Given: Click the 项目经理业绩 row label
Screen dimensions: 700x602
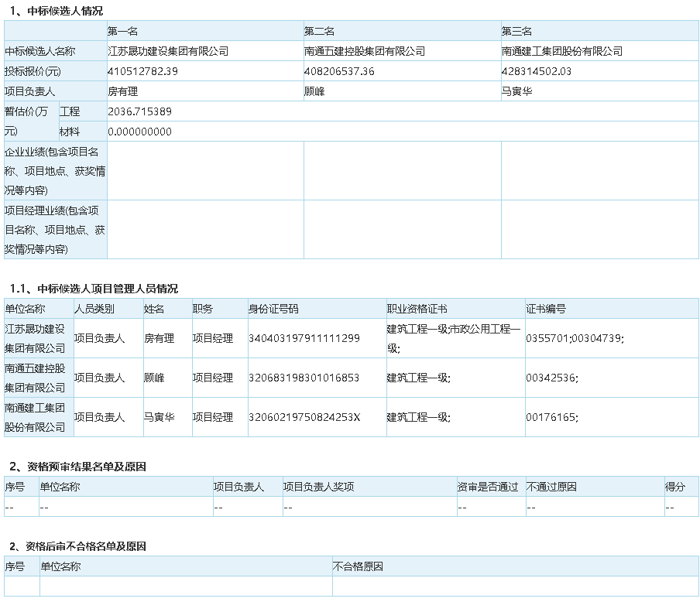Looking at the screenshot, I should (x=55, y=230).
